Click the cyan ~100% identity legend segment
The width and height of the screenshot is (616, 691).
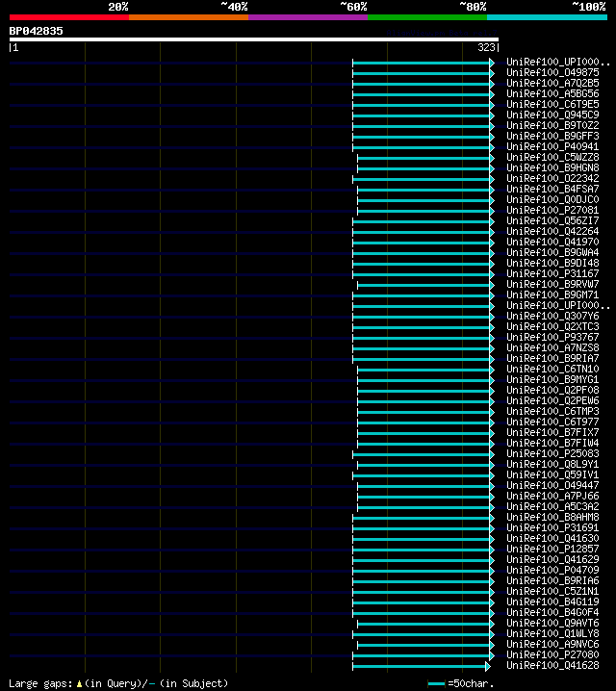(x=548, y=17)
